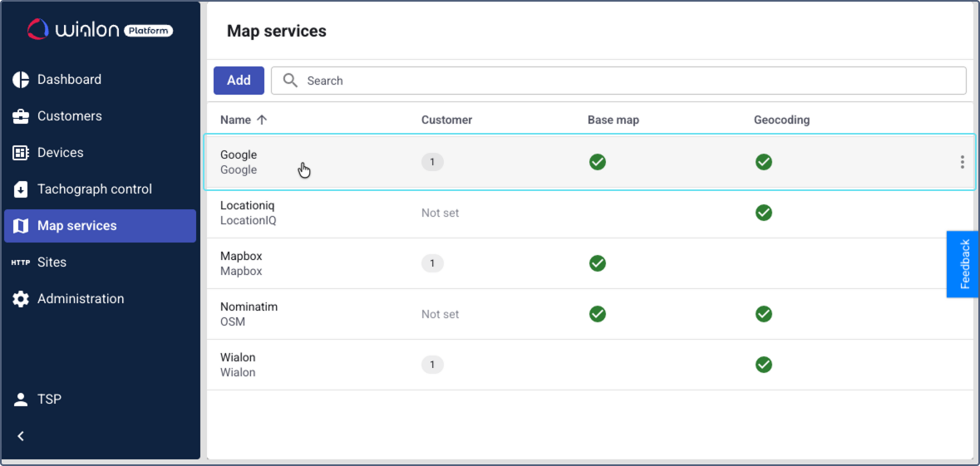
Task: Click Nominatim base map checkmark
Action: 598,314
